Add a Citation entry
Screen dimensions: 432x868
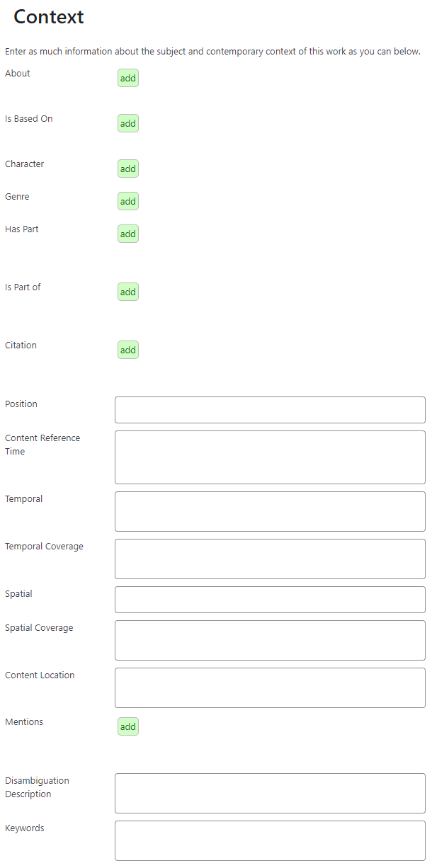pyautogui.click(x=128, y=350)
